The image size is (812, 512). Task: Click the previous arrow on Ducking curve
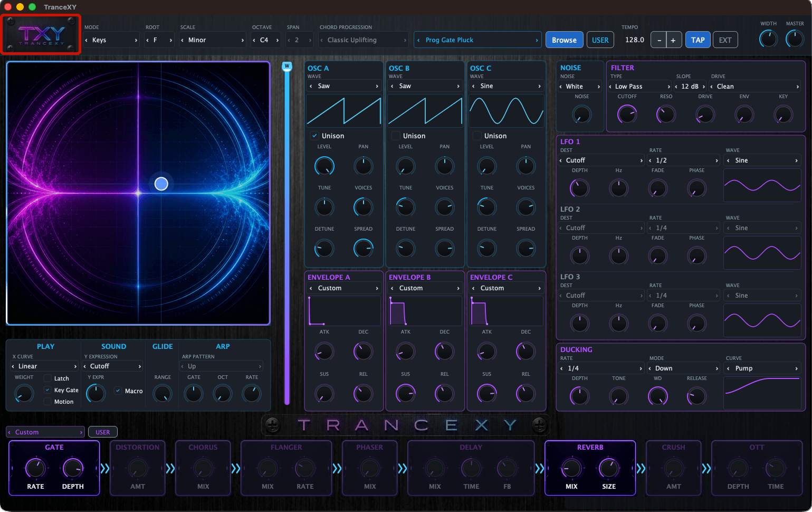point(729,368)
